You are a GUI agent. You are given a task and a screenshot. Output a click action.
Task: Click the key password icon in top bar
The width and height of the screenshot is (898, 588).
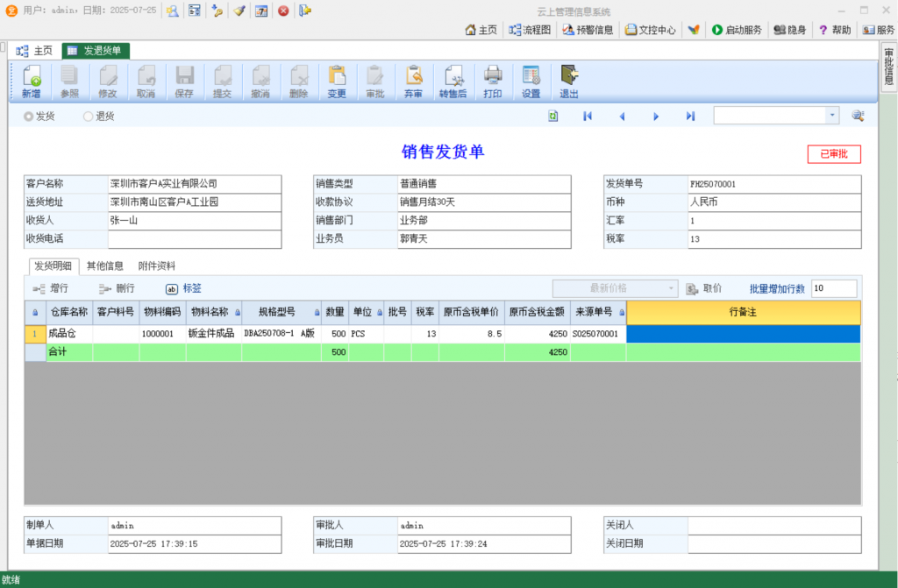point(217,11)
